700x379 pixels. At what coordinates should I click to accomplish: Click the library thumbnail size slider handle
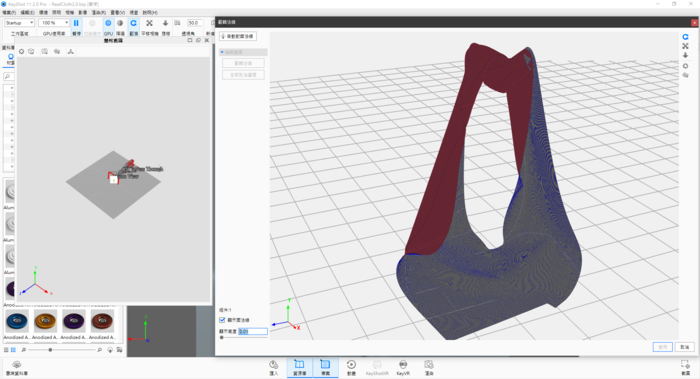(x=50, y=350)
